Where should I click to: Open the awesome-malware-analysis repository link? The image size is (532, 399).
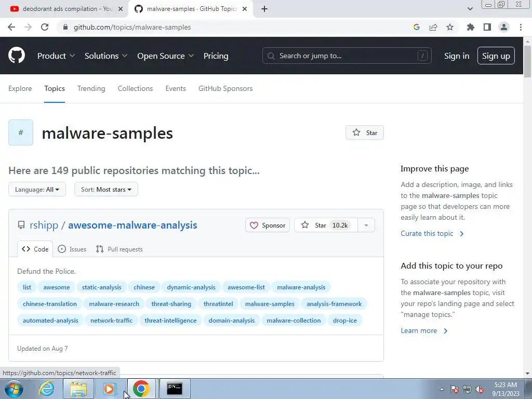click(x=132, y=225)
